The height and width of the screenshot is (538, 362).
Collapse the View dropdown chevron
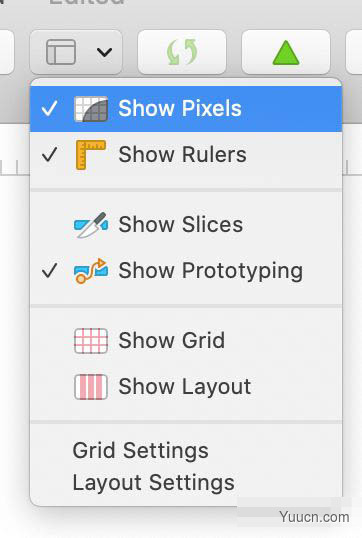point(104,52)
